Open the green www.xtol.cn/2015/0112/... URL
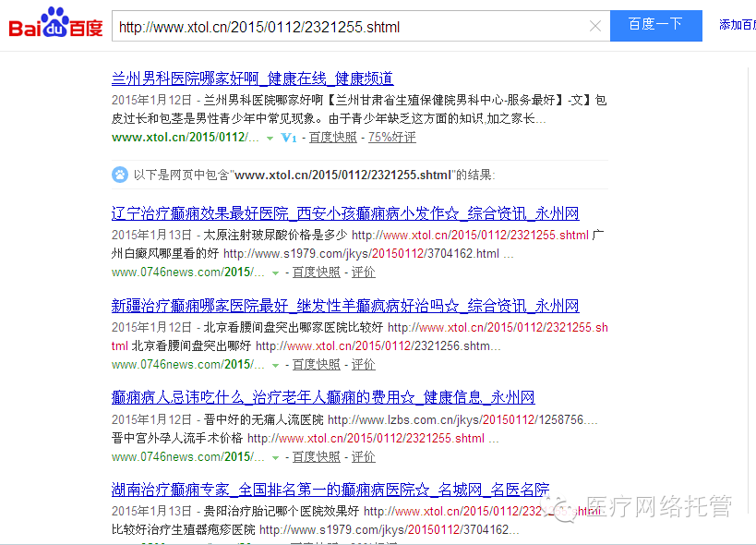The image size is (756, 545). coord(186,138)
